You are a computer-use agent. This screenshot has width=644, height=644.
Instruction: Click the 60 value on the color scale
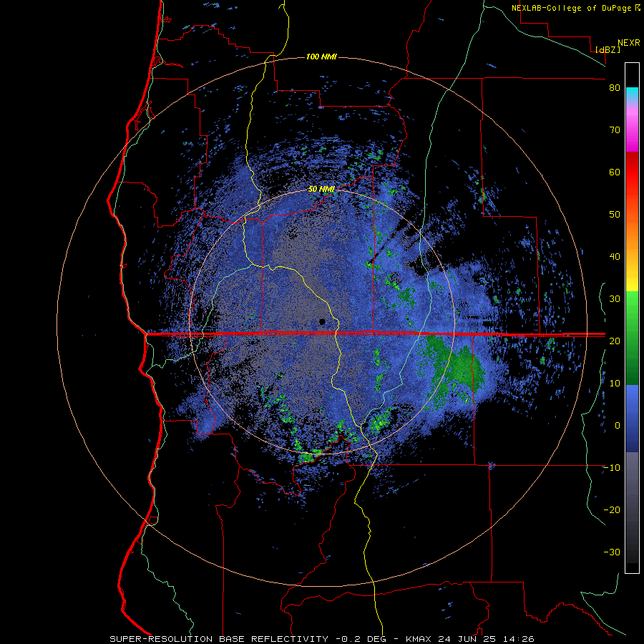click(x=615, y=172)
